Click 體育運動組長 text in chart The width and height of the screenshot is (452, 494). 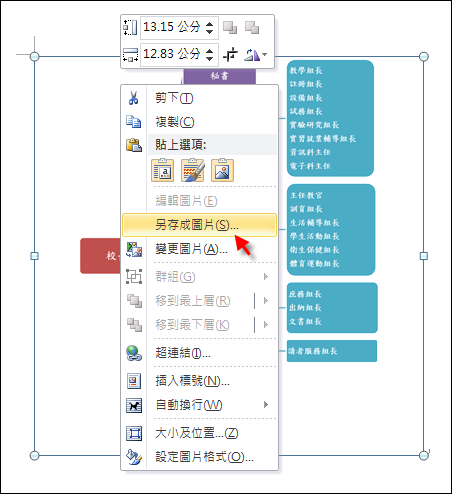(x=314, y=263)
